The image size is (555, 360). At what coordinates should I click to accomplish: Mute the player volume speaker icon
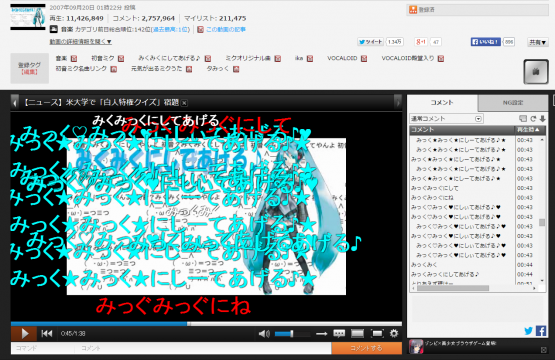(x=264, y=333)
